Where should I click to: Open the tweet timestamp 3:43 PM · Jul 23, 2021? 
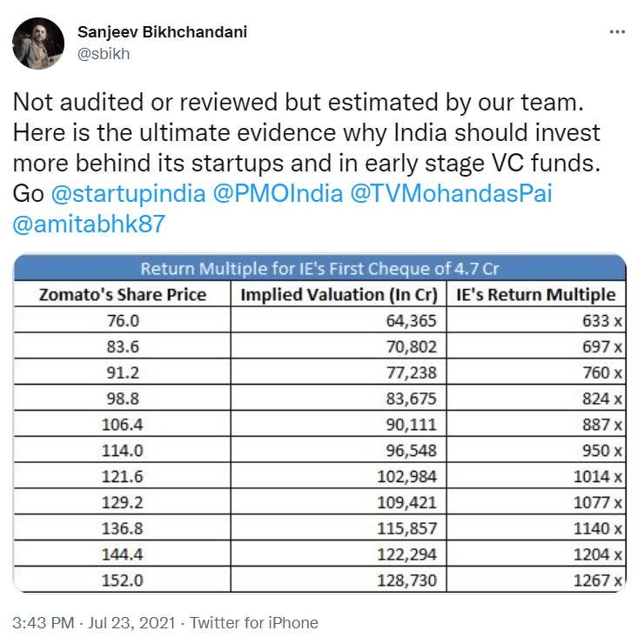(96, 622)
